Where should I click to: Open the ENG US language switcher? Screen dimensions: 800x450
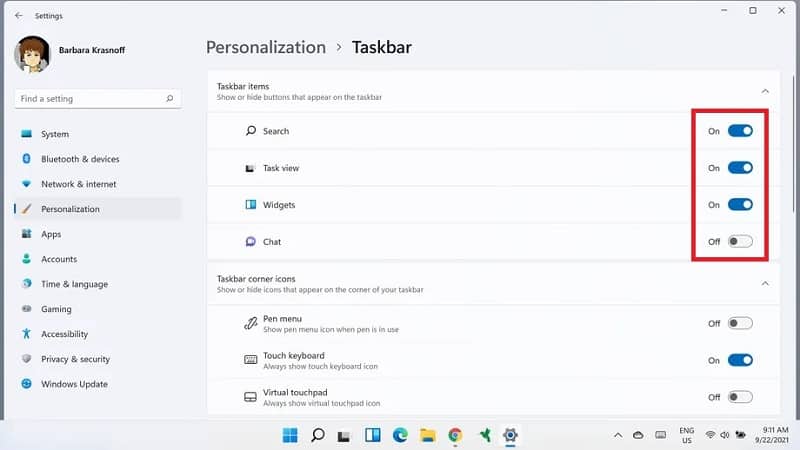pos(687,435)
